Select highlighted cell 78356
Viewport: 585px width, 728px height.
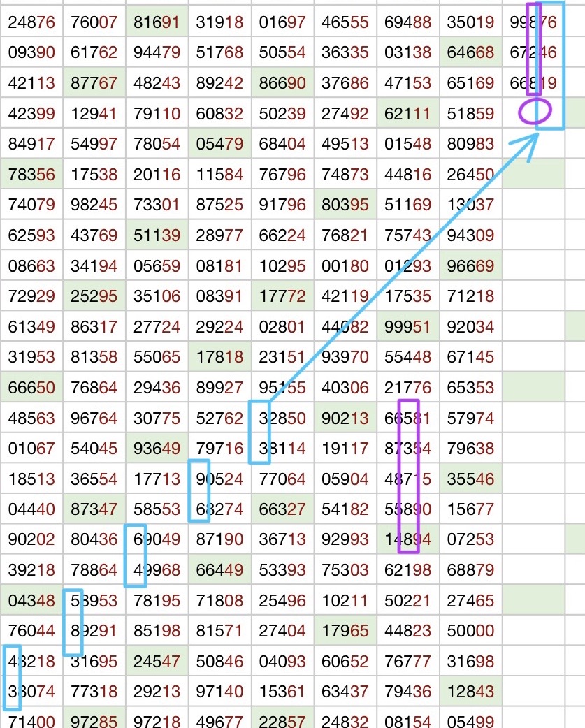(x=31, y=175)
